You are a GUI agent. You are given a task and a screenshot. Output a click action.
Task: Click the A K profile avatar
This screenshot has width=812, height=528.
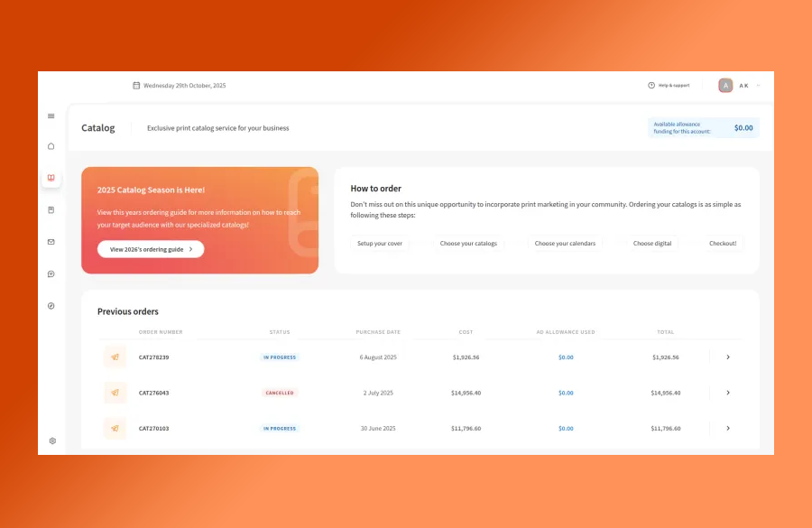724,85
